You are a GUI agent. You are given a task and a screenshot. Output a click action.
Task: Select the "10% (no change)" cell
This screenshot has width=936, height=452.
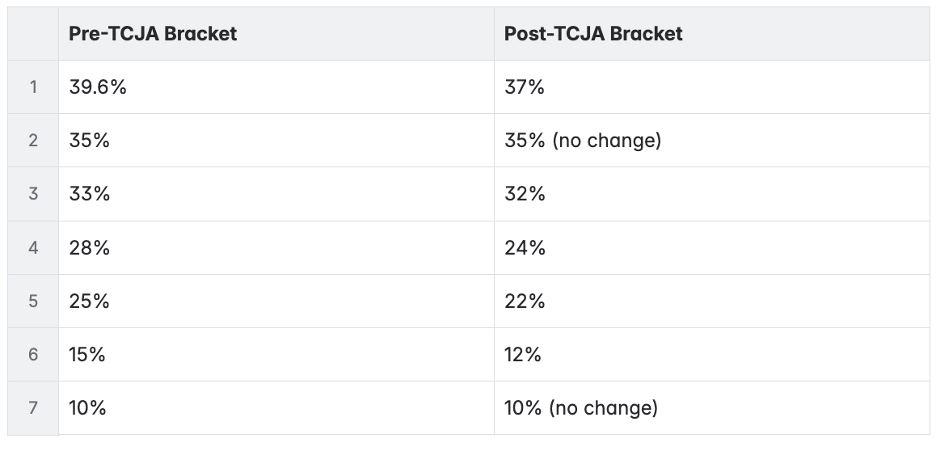click(x=581, y=408)
